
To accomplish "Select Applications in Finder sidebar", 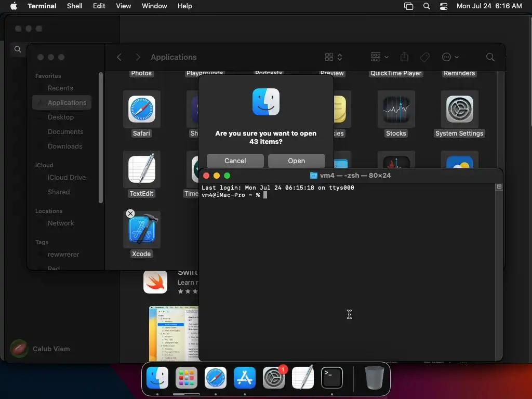I will click(62, 102).
